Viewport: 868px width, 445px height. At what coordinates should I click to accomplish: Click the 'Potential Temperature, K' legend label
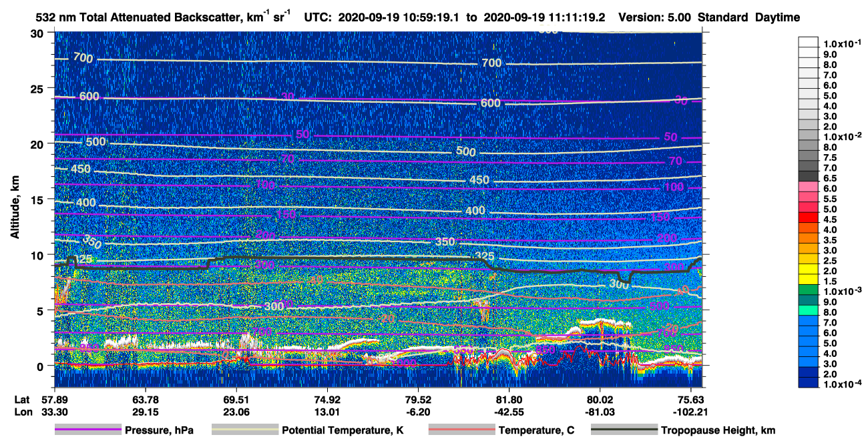[343, 430]
